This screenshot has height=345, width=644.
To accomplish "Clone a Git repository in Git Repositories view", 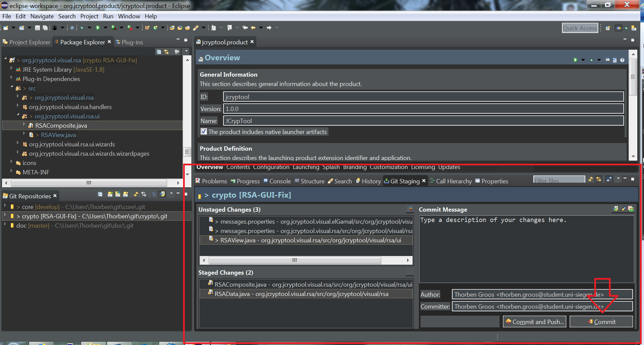I will pos(117,194).
